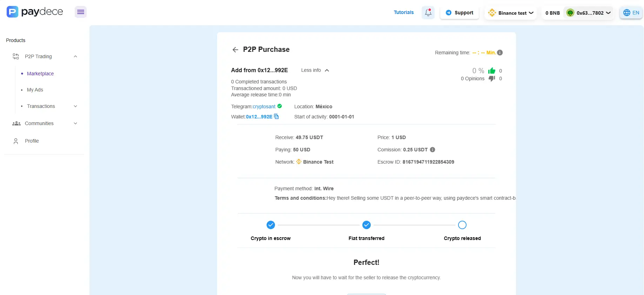644x295 pixels.
Task: Click the back arrow beside P2P Purchase
Action: [x=235, y=50]
